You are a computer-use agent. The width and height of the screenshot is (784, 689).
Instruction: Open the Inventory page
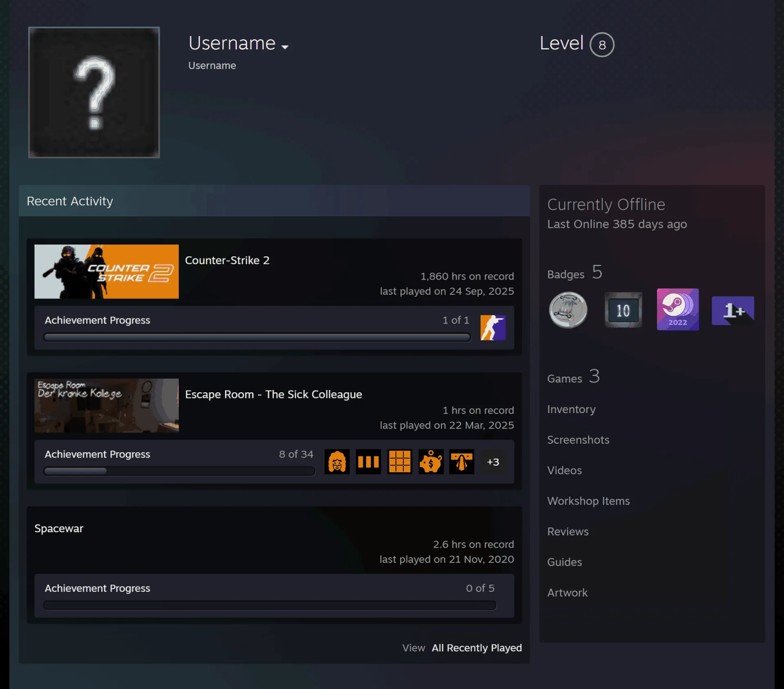point(571,409)
